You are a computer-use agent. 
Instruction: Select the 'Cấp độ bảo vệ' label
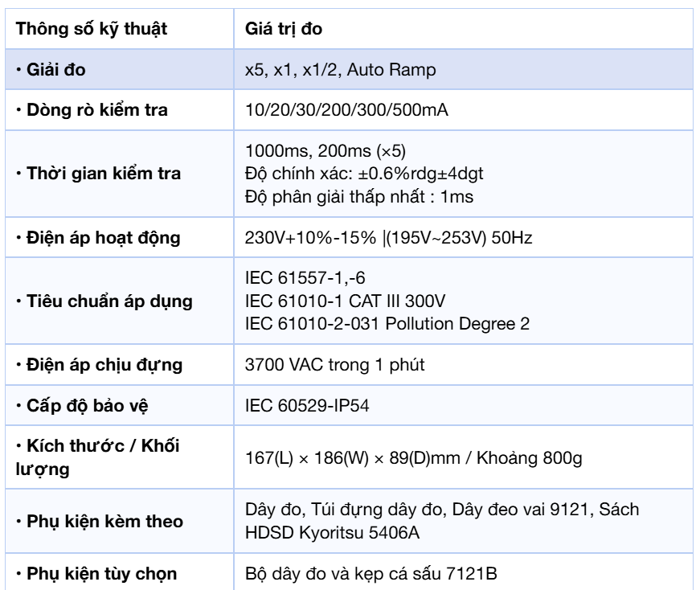tap(82, 406)
